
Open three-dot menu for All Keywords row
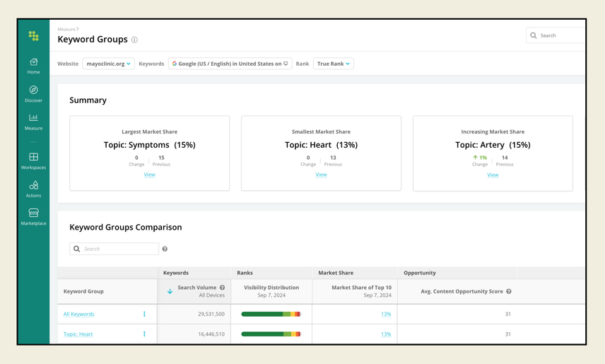[x=144, y=314]
